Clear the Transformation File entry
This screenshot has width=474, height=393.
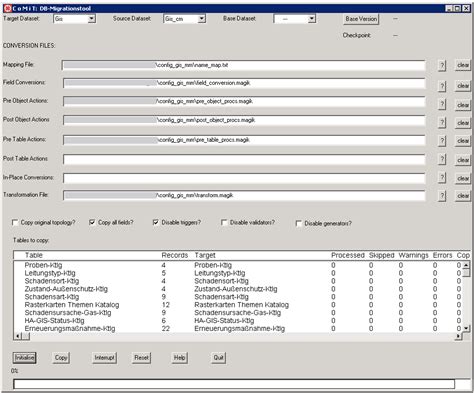(463, 196)
